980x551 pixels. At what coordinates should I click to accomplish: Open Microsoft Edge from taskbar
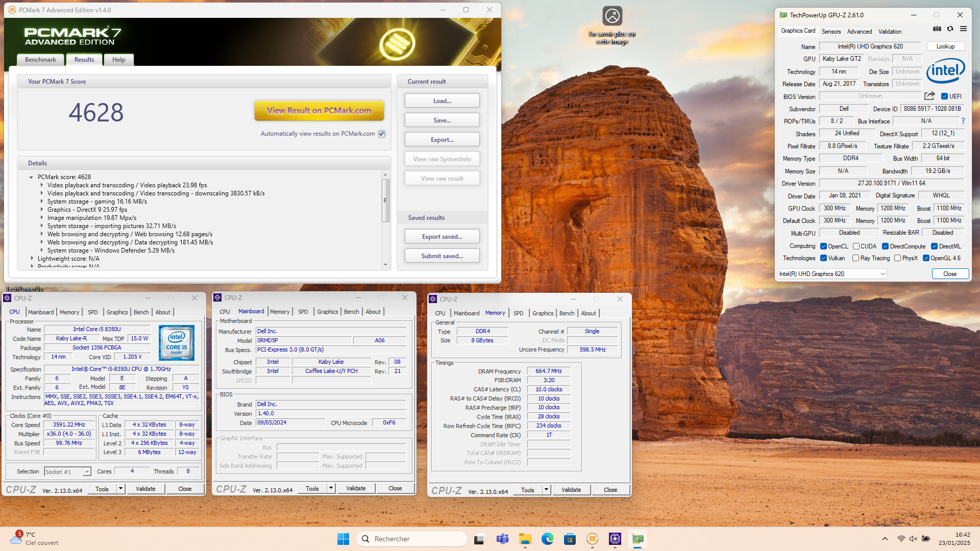(548, 539)
